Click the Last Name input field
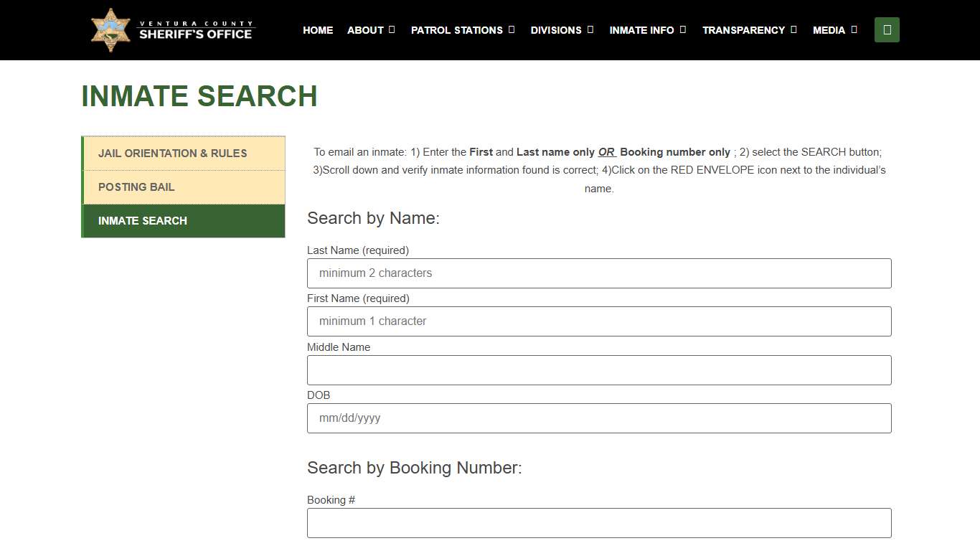This screenshot has width=980, height=551. pos(599,273)
